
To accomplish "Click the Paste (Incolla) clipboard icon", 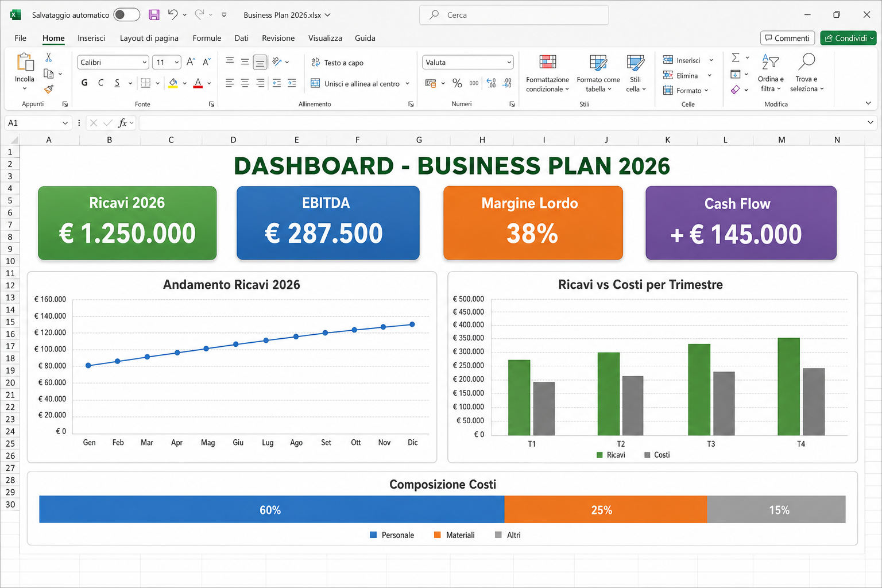I will point(25,62).
